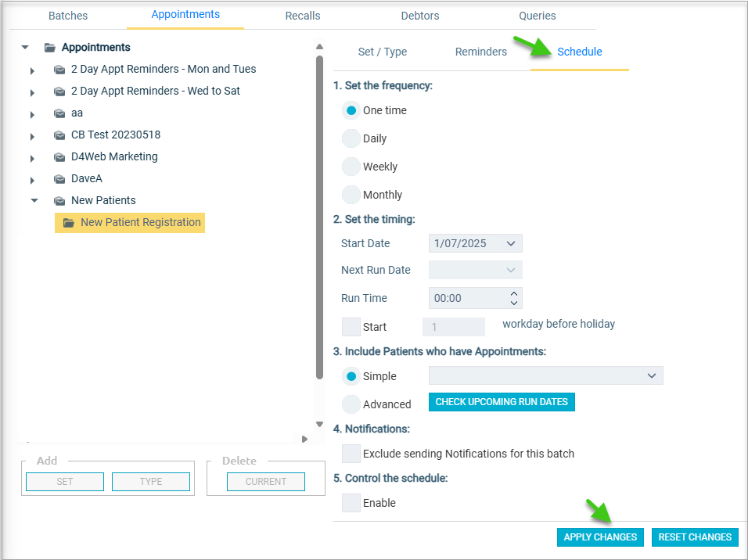Screen dimensions: 748x560
Task: Select the Advanced appointments option
Action: coord(351,404)
